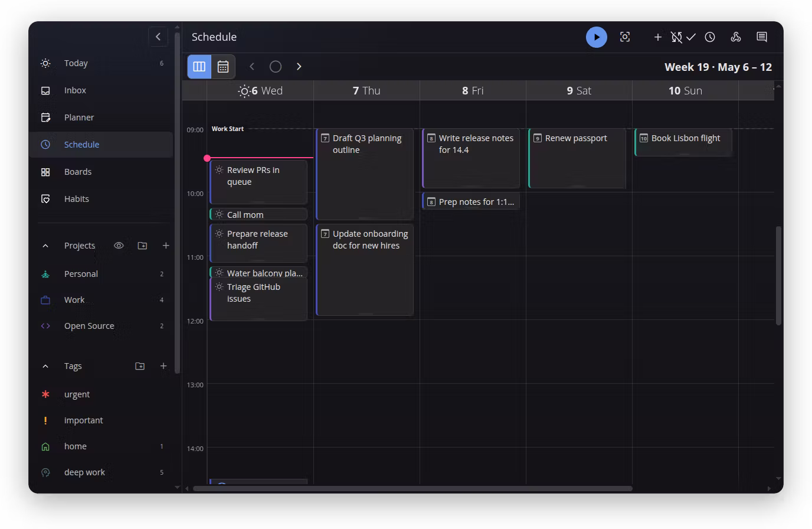Jump to the current week using the circle button
Viewport: 812px width, 529px height.
tap(276, 67)
